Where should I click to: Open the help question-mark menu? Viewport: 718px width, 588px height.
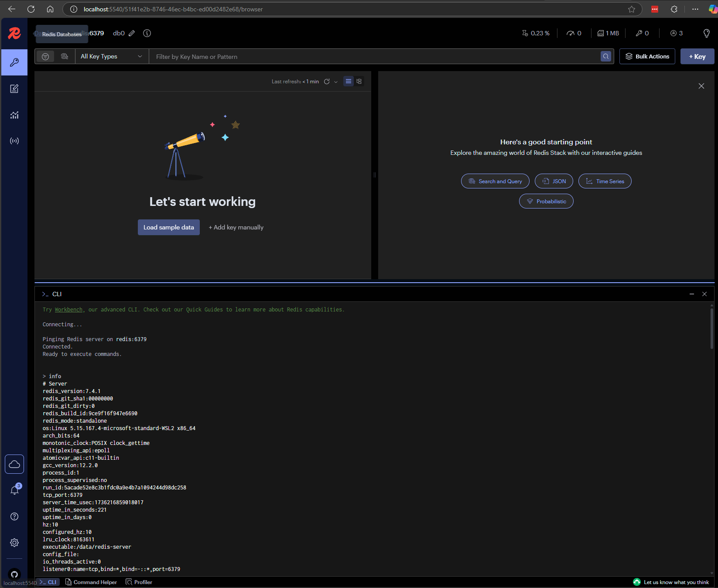pos(14,516)
